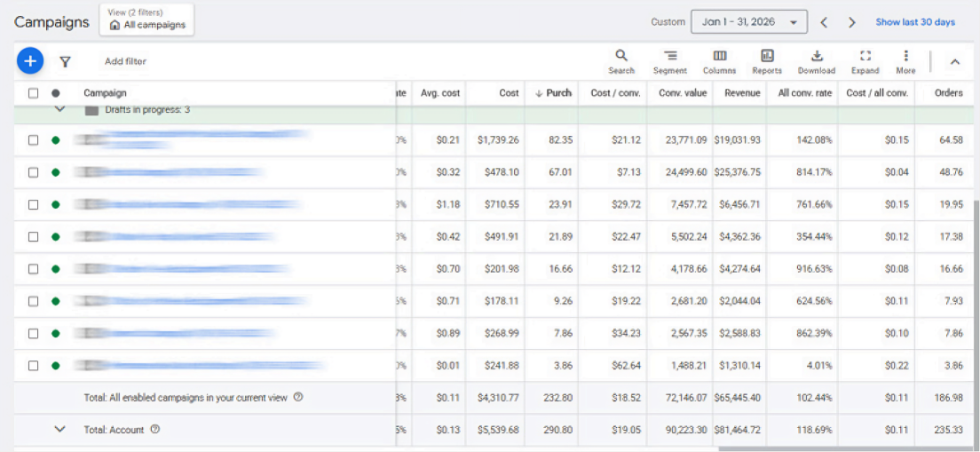Image resolution: width=980 pixels, height=452 pixels.
Task: Open the All campaigns view selector
Action: click(x=146, y=20)
